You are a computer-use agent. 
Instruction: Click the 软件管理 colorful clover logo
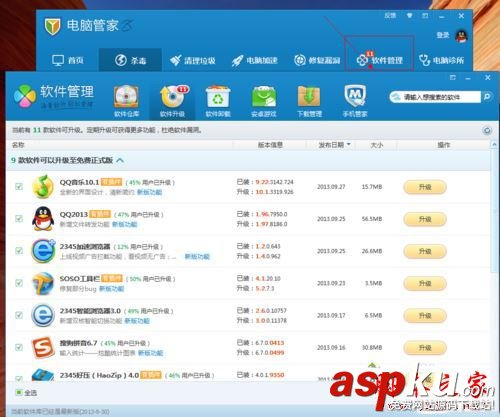pyautogui.click(x=25, y=96)
